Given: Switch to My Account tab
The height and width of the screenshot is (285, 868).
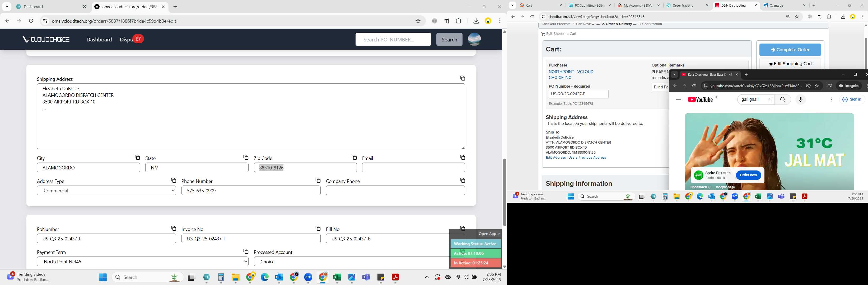Looking at the screenshot, I should (638, 5).
